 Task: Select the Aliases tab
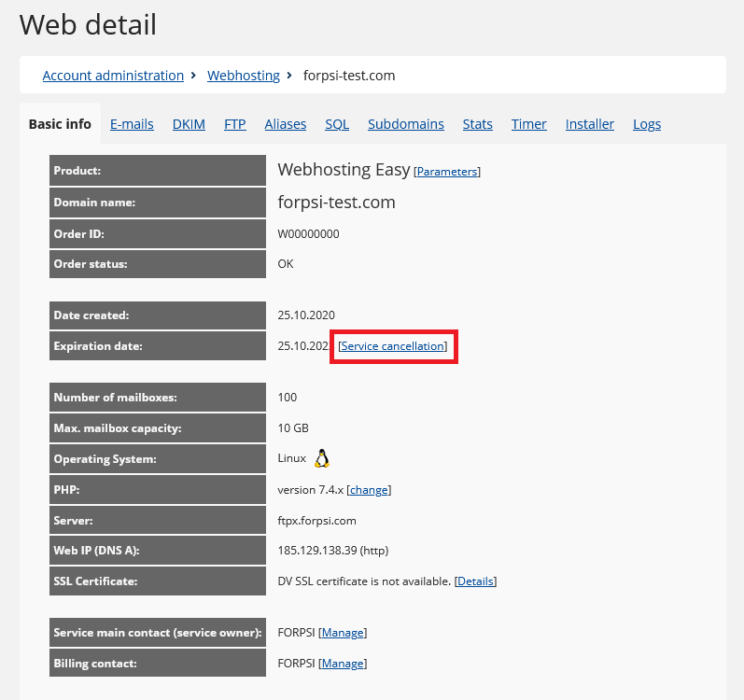click(285, 124)
